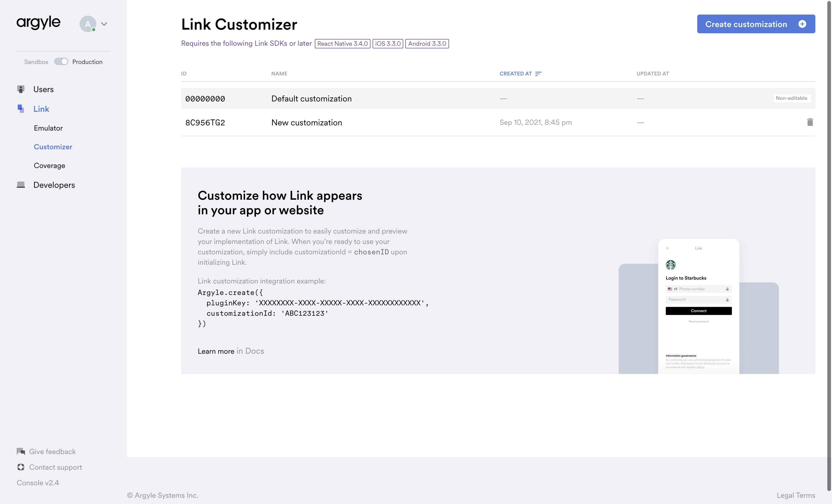
Task: Click the Created At sort icon
Action: point(538,74)
